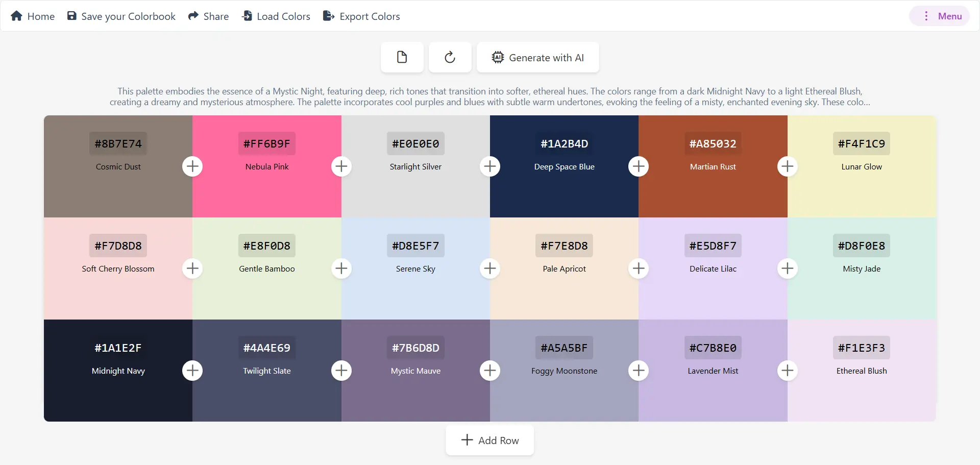Screen dimensions: 980x465
Task: Click the #C7B8E0 hex code
Action: tap(713, 348)
